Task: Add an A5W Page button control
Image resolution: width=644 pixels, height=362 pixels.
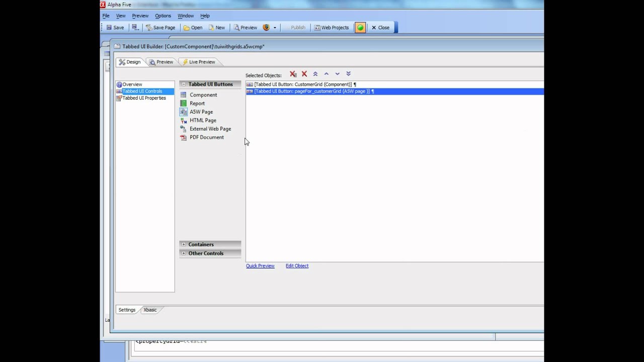Action: point(197,112)
